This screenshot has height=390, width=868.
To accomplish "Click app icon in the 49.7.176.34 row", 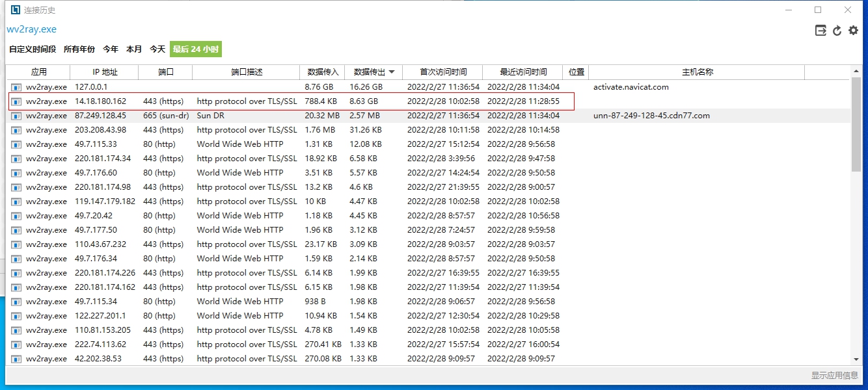I will click(16, 259).
